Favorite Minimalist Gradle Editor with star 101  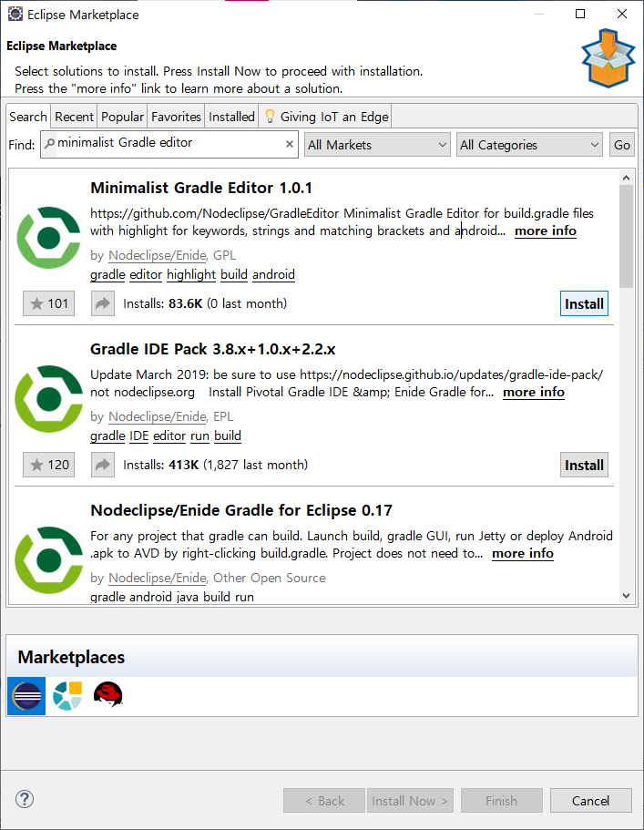coord(48,303)
